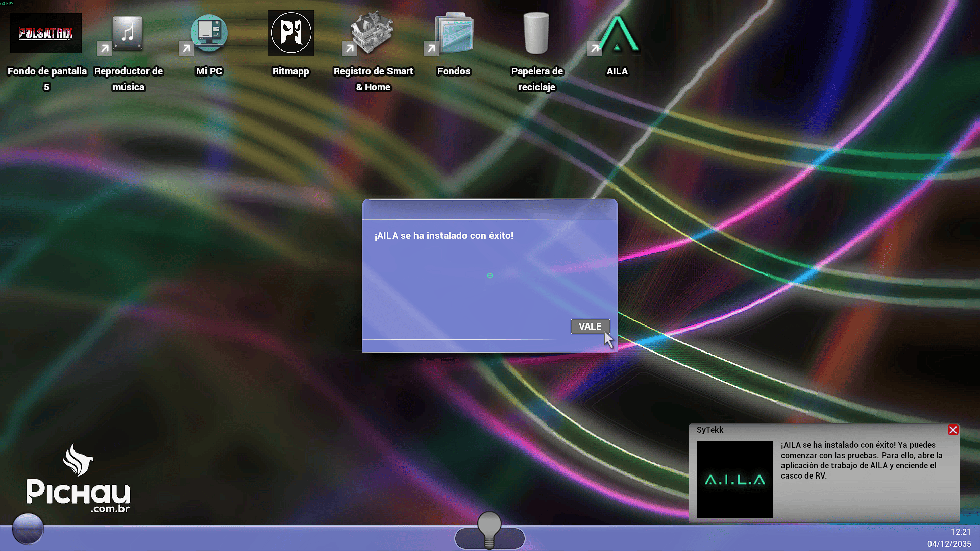Click the SyTekk notification title
This screenshot has width=980, height=551.
709,430
